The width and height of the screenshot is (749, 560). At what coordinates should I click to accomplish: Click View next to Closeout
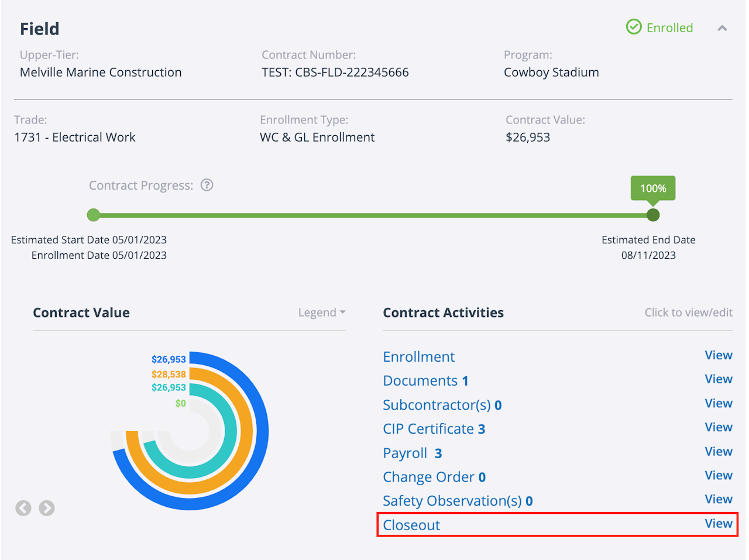718,524
